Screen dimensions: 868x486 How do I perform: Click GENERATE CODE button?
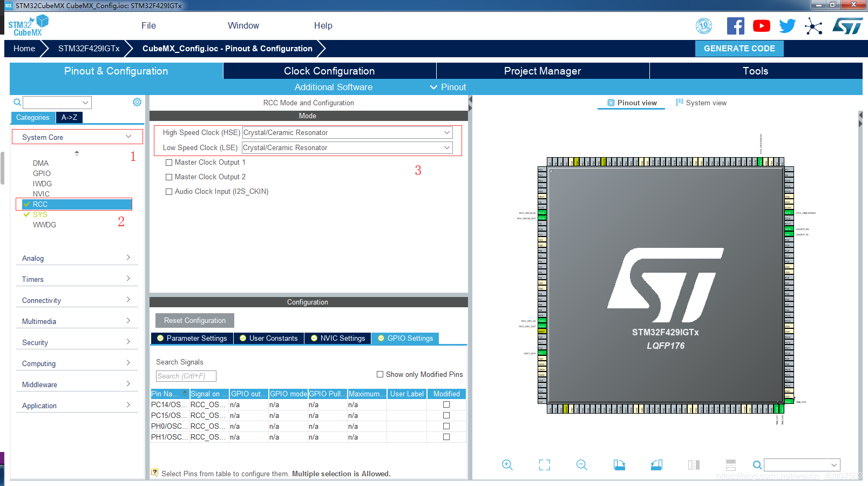tap(740, 49)
